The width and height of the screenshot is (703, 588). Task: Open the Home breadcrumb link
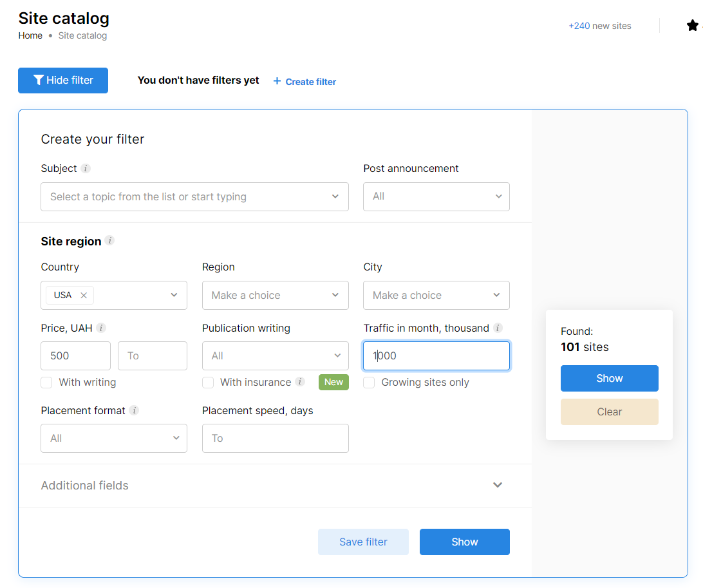click(30, 35)
